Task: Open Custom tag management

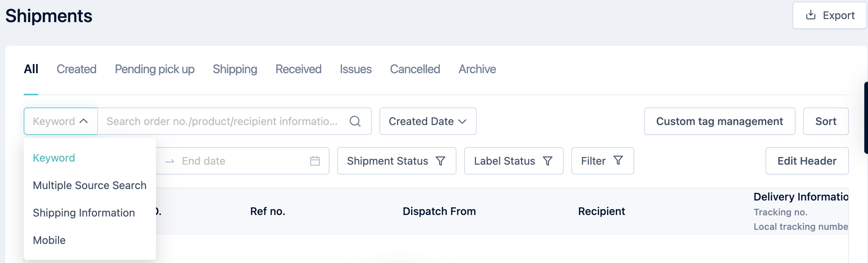Action: click(720, 121)
